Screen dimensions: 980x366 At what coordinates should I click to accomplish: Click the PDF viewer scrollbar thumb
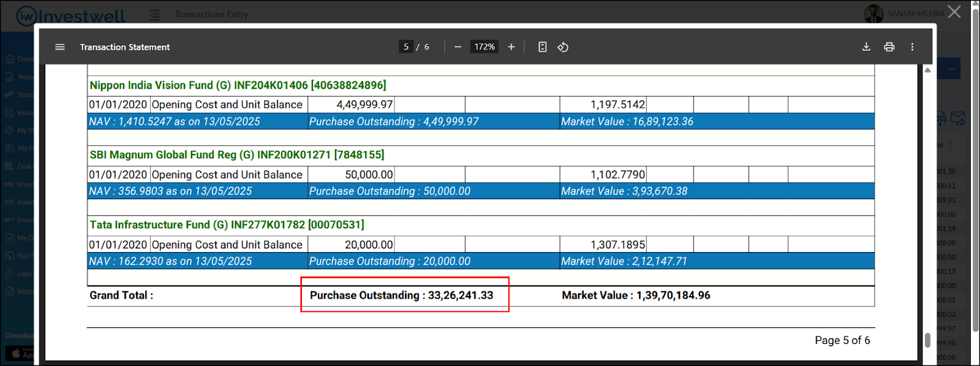927,340
